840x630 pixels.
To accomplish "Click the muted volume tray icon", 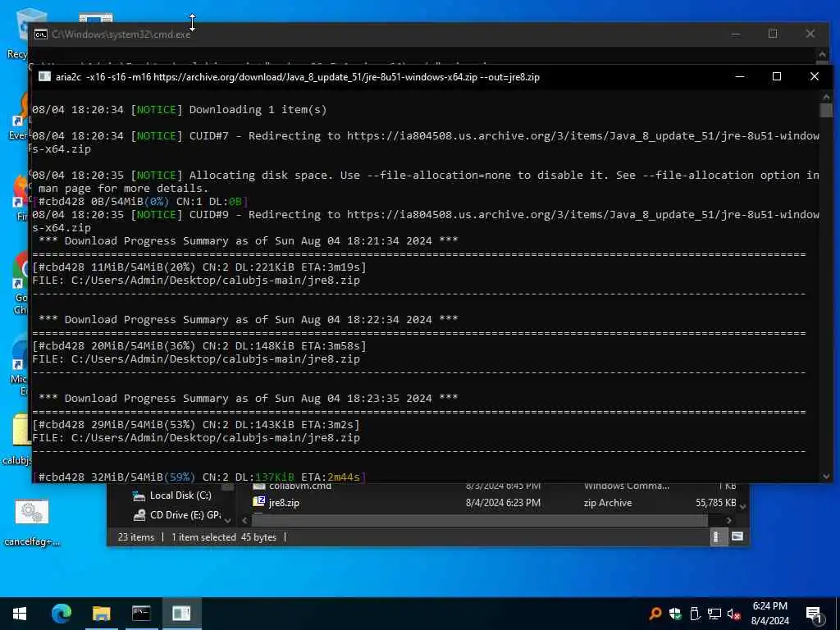I will (734, 614).
